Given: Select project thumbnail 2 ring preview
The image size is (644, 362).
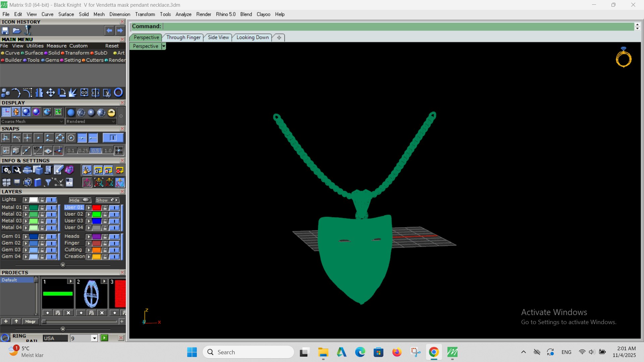Looking at the screenshot, I should 91,294.
